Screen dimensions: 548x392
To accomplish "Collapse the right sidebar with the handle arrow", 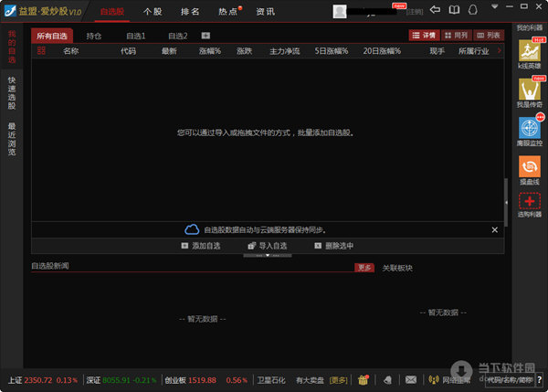I will 506,202.
